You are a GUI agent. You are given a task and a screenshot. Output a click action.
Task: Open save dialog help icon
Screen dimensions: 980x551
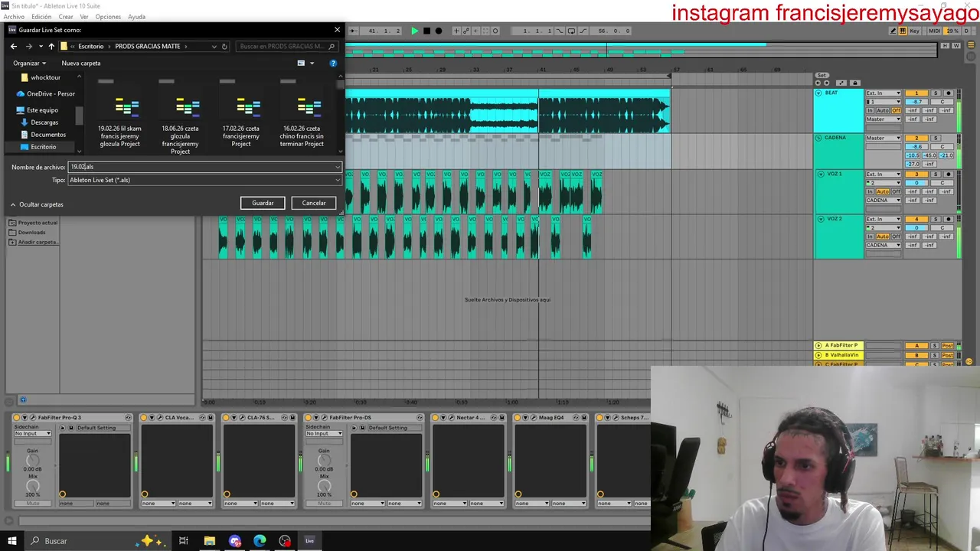(333, 63)
